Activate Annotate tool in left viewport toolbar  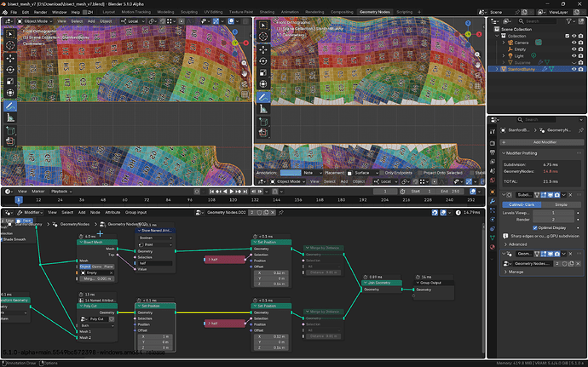(x=10, y=106)
